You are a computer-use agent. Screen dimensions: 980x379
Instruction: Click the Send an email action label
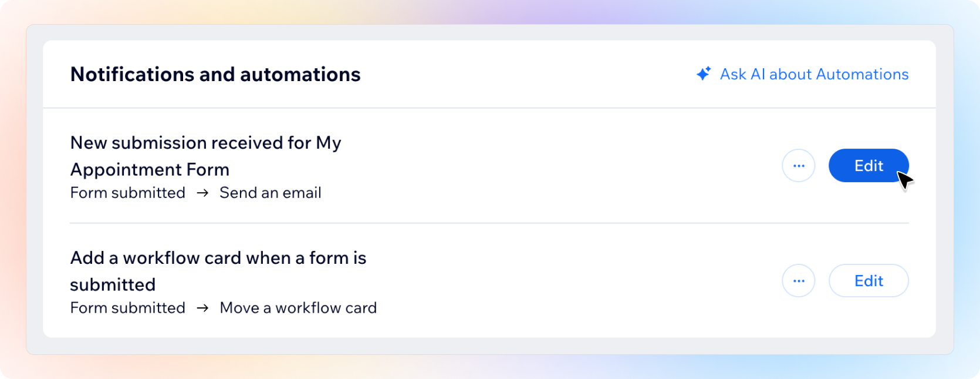[270, 193]
